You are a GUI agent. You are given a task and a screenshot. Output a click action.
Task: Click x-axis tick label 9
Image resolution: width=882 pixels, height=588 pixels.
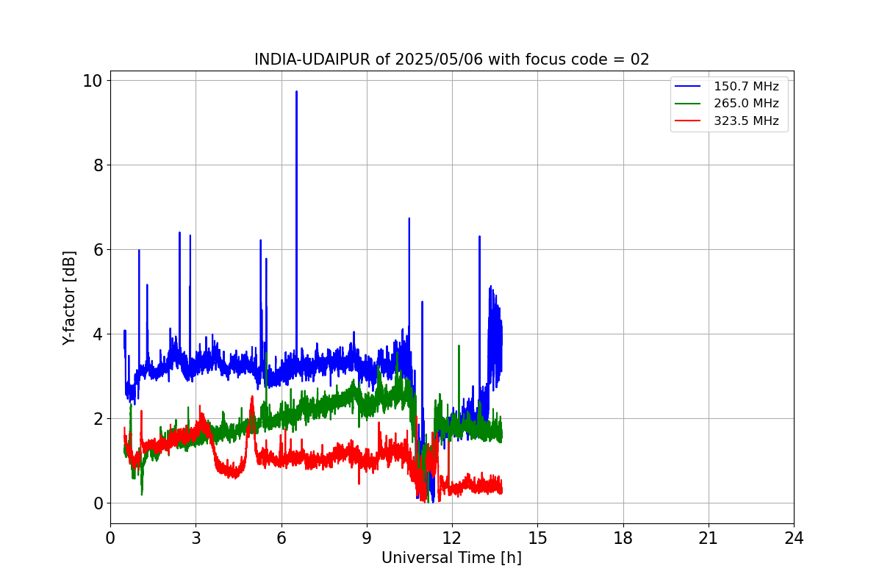367,538
